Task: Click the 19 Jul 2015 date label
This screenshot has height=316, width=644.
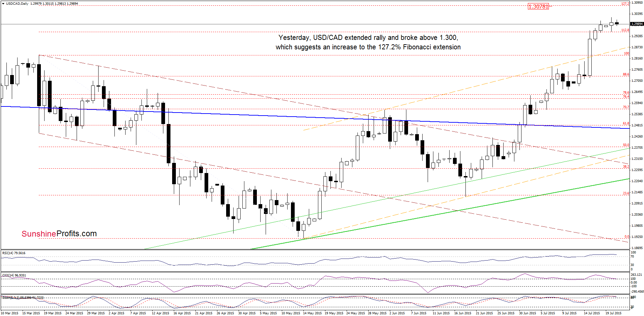Action: [x=614, y=313]
